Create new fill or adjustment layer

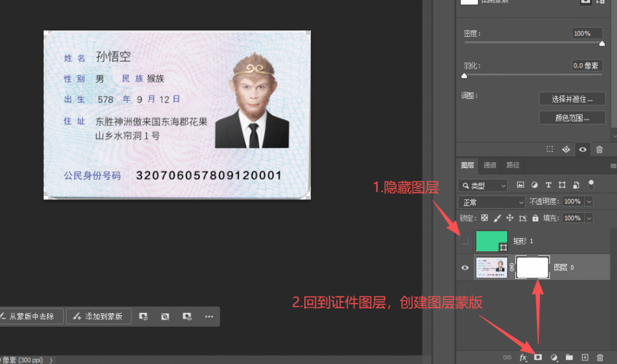tap(554, 357)
